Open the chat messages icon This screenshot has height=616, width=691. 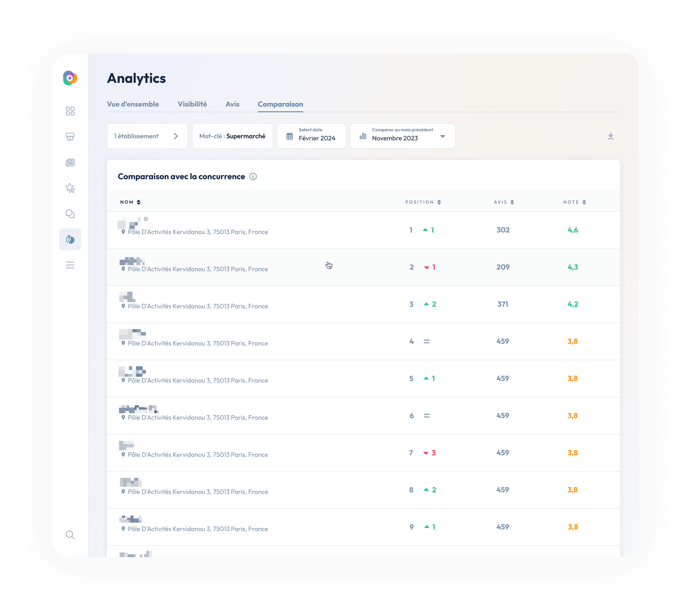pyautogui.click(x=70, y=214)
